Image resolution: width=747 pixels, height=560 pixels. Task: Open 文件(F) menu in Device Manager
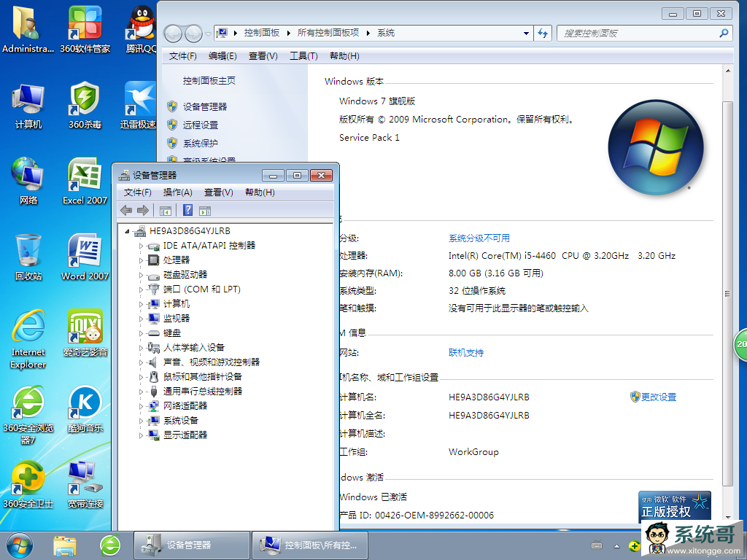click(138, 192)
